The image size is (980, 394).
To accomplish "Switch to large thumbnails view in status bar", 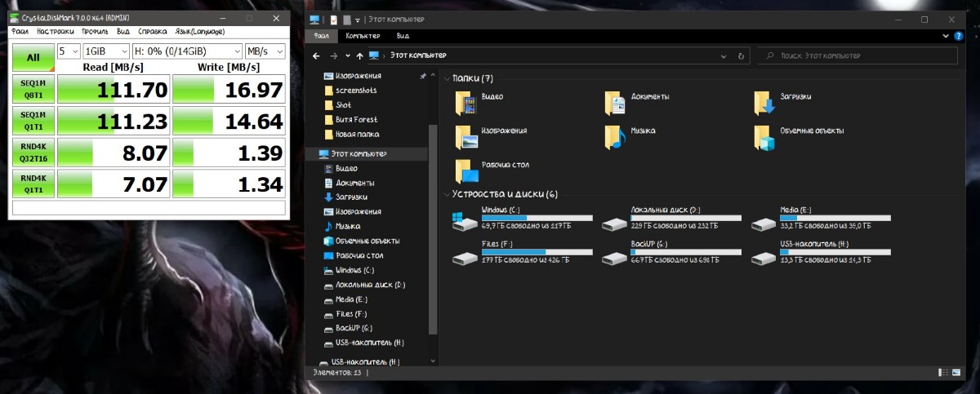I will pos(957,372).
